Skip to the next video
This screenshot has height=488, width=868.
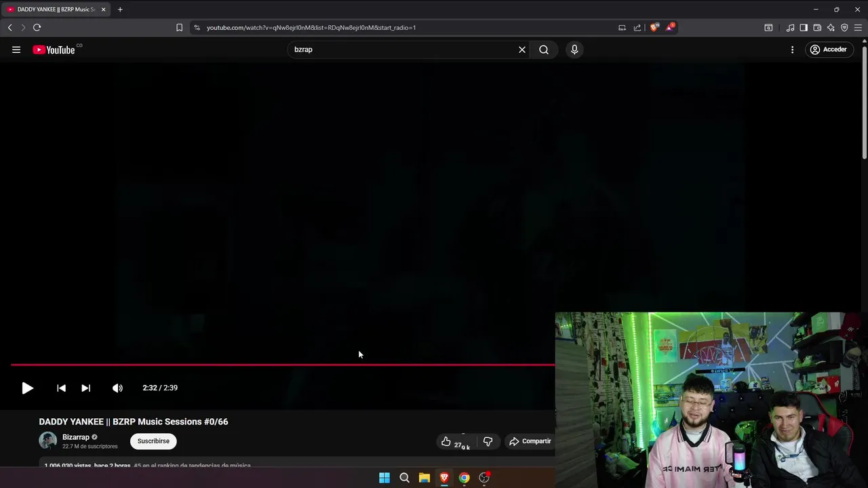tap(85, 388)
